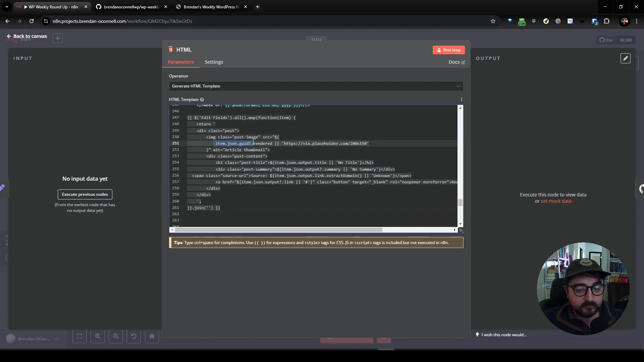Click the GitHub Star button
The image size is (644, 362).
pos(606,40)
